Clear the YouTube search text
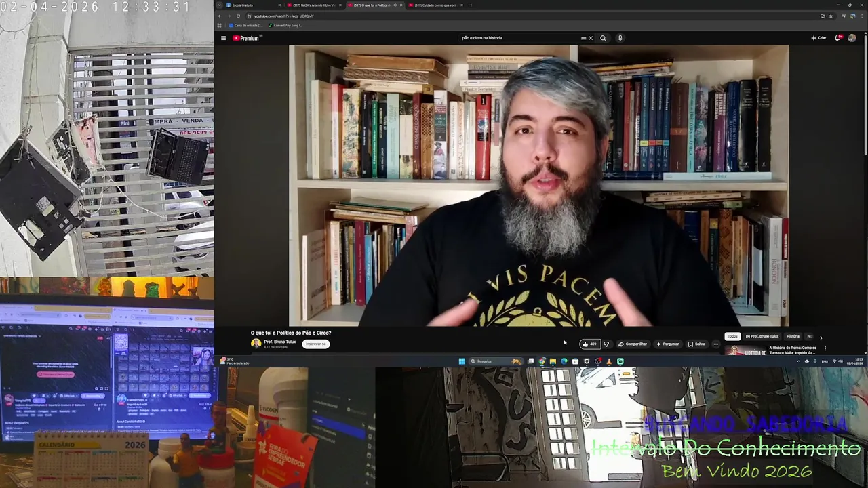The width and height of the screenshot is (868, 488). click(x=591, y=38)
